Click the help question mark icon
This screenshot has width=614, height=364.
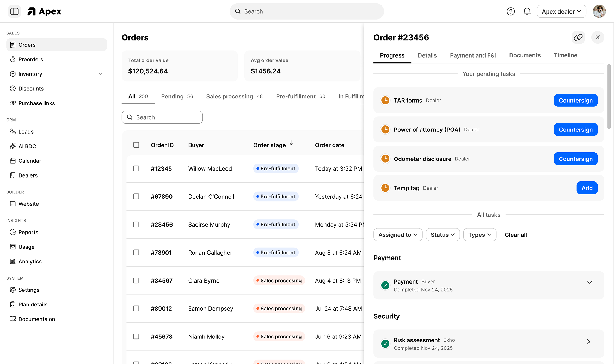[x=511, y=11]
